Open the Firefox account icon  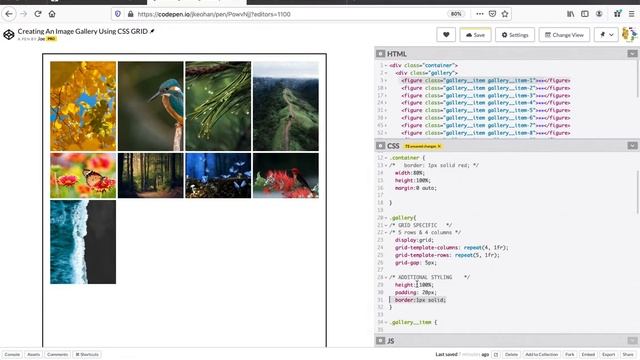coord(599,14)
